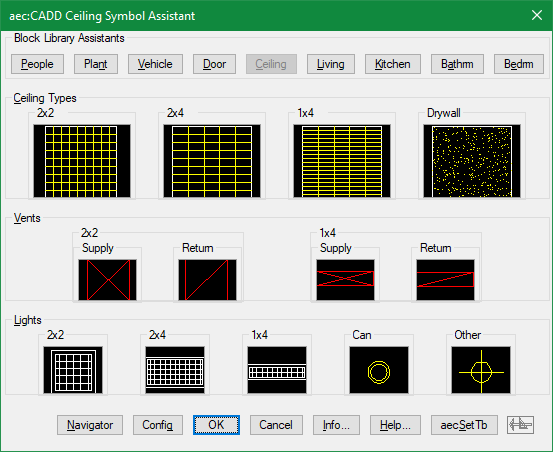
Task: Select the Can light symbol
Action: [379, 370]
